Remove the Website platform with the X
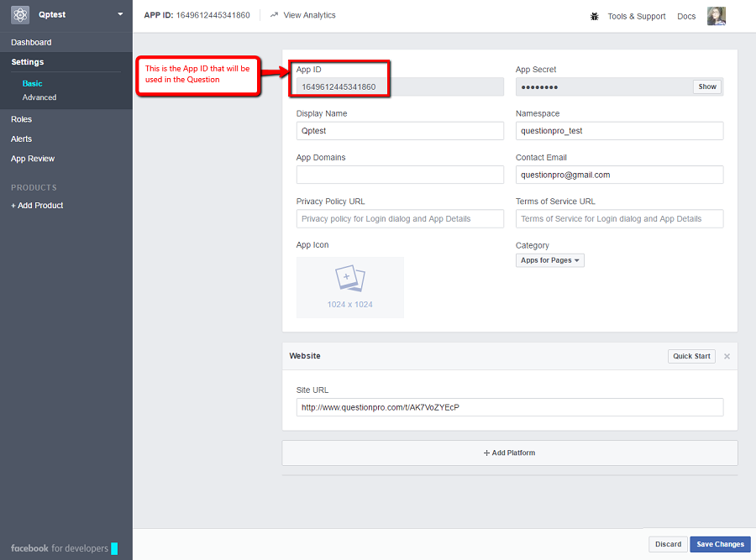The height and width of the screenshot is (560, 756). tap(727, 356)
